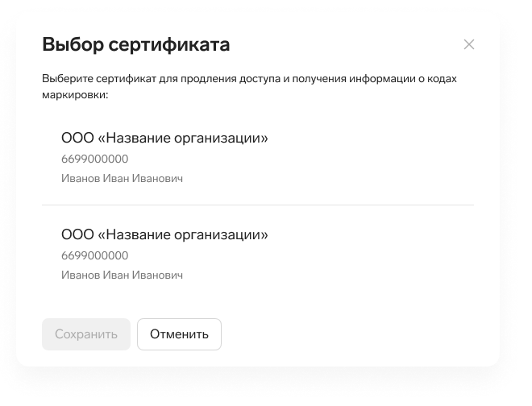Select the first «Название организации» certificate title
Viewport: 532px width, 406px height.
(164, 138)
